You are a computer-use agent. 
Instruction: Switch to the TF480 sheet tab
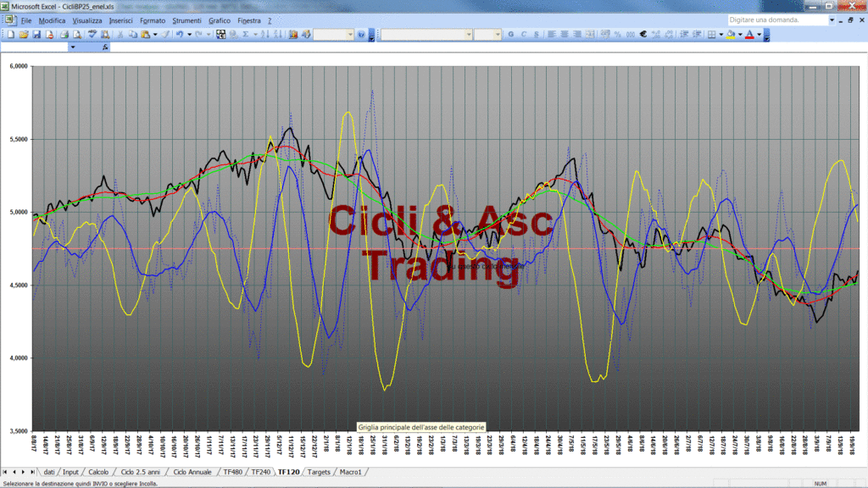pos(232,472)
